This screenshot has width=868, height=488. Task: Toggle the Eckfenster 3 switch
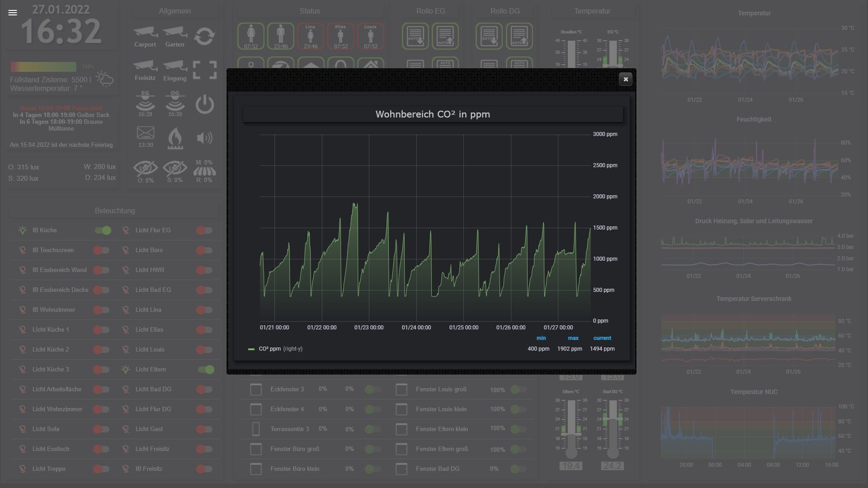tap(373, 389)
